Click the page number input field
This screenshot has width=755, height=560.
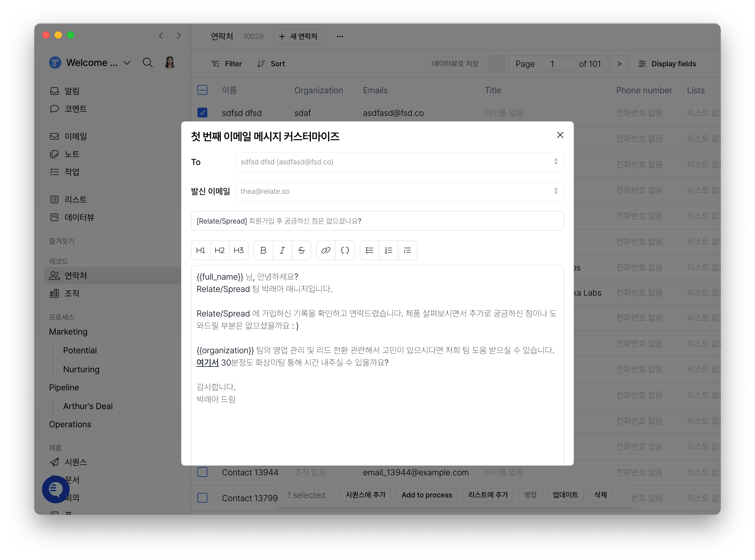(x=557, y=64)
